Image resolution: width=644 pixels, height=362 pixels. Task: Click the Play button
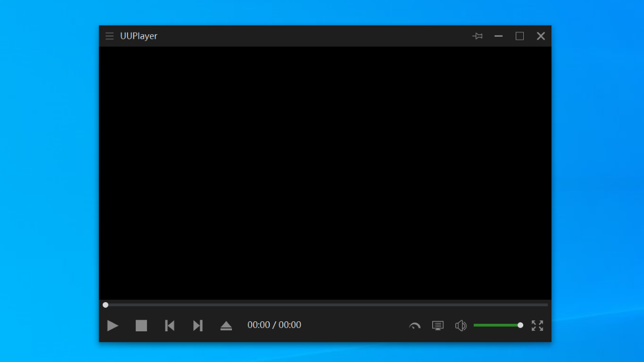tap(113, 326)
